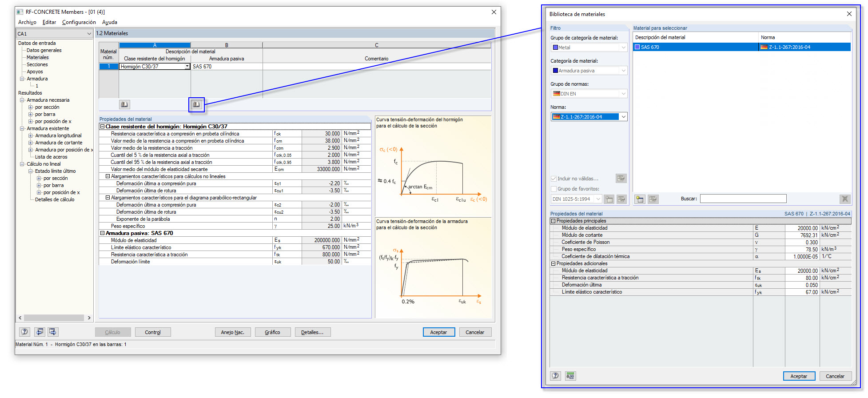Image resolution: width=868 pixels, height=398 pixels.
Task: Go to previous input window arrow icon
Action: pos(40,332)
